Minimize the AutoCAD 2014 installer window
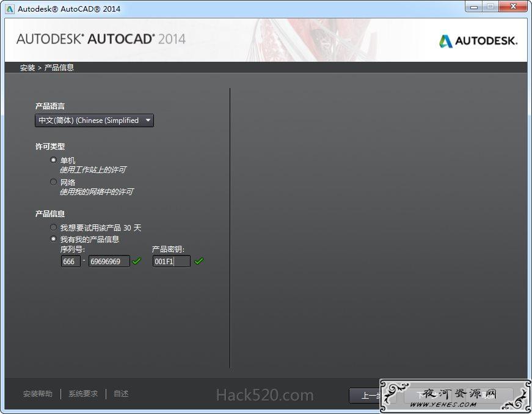The height and width of the screenshot is (414, 532). click(474, 7)
